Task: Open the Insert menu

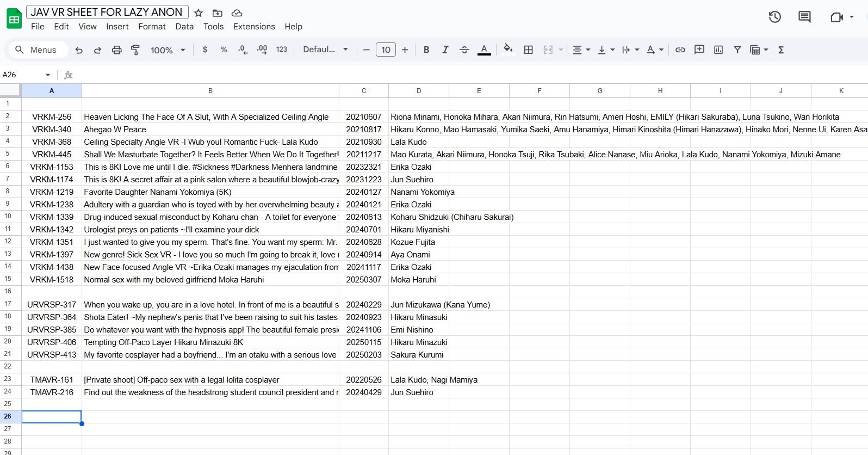Action: click(117, 27)
